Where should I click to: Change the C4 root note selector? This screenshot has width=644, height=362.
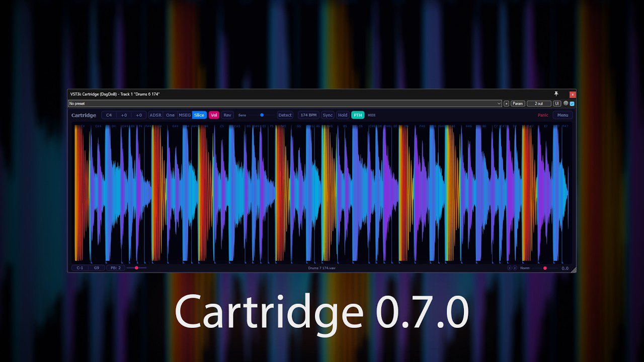point(109,115)
